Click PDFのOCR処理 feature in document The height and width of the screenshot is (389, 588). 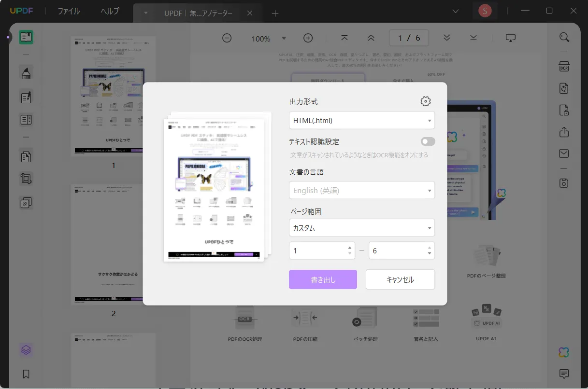[245, 323]
